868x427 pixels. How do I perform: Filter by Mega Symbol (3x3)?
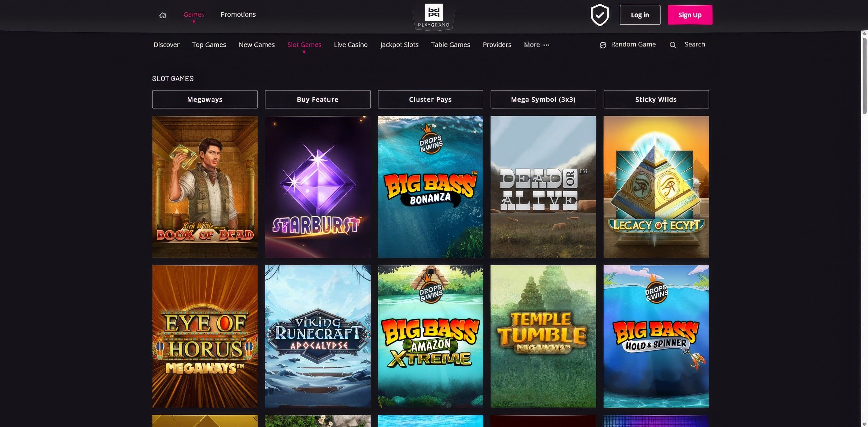543,99
